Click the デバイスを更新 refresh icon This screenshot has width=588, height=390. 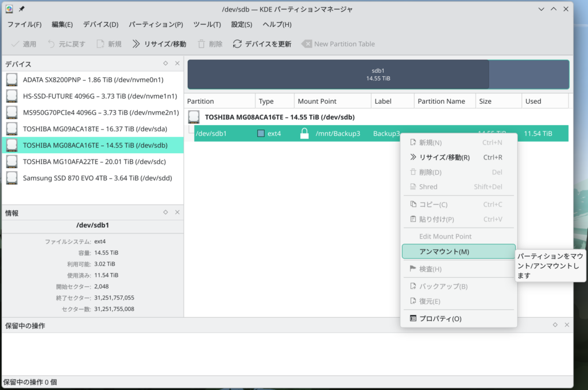pos(237,44)
